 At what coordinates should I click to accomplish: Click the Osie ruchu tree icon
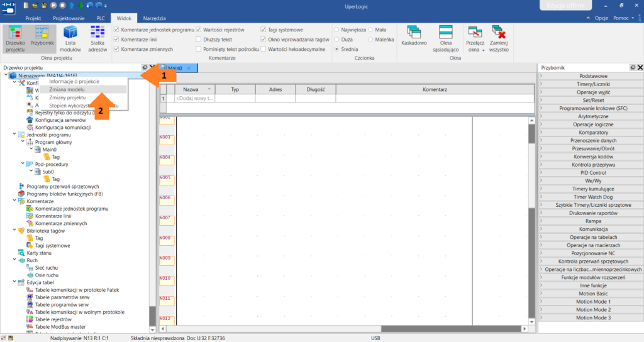pyautogui.click(x=30, y=275)
